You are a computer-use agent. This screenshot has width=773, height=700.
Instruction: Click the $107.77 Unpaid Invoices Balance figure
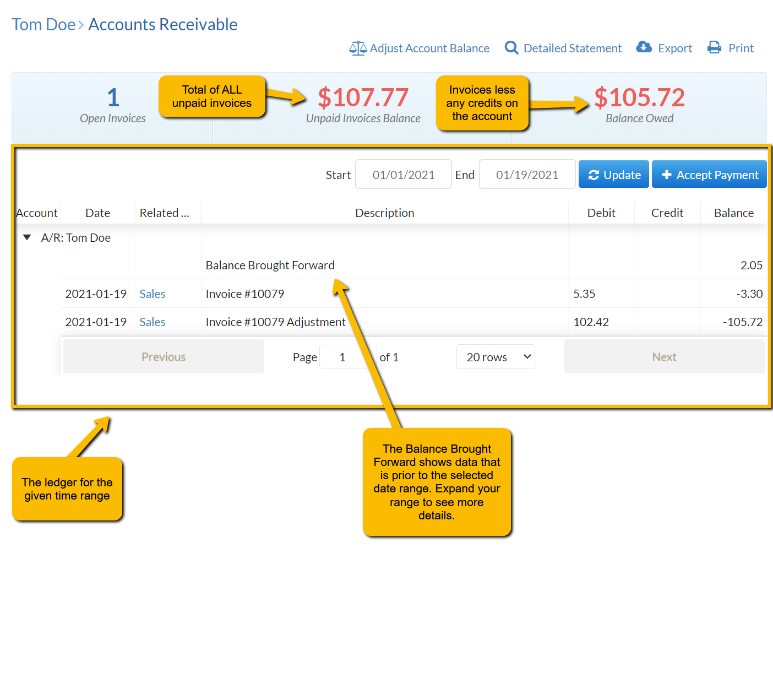(x=363, y=97)
